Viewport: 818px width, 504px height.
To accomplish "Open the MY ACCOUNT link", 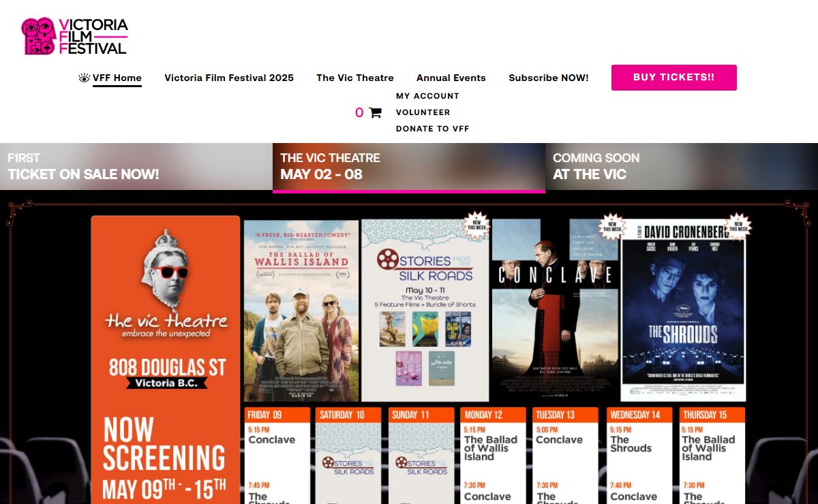I will 427,96.
